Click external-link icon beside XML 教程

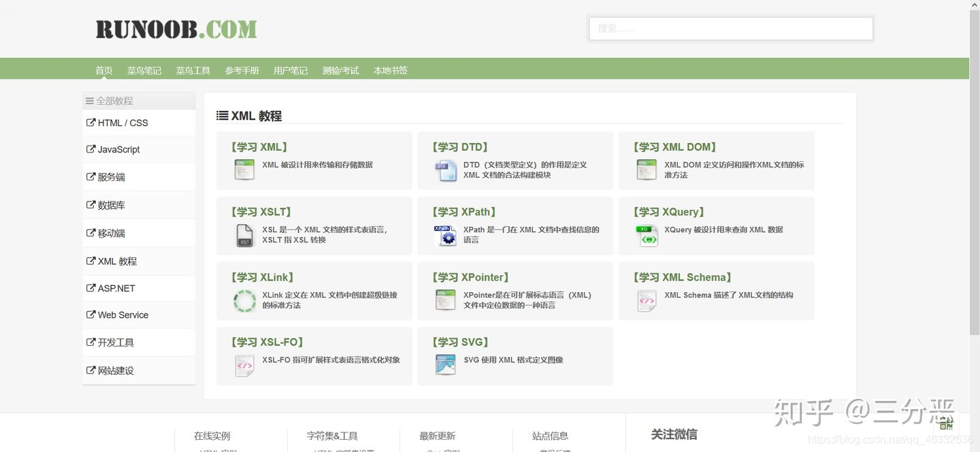pyautogui.click(x=91, y=261)
